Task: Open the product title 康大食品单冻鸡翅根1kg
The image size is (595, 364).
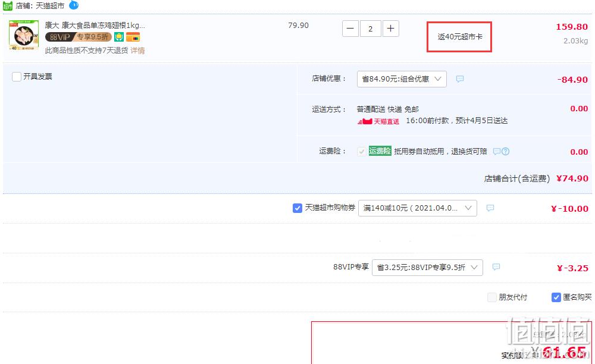Action: [95, 26]
